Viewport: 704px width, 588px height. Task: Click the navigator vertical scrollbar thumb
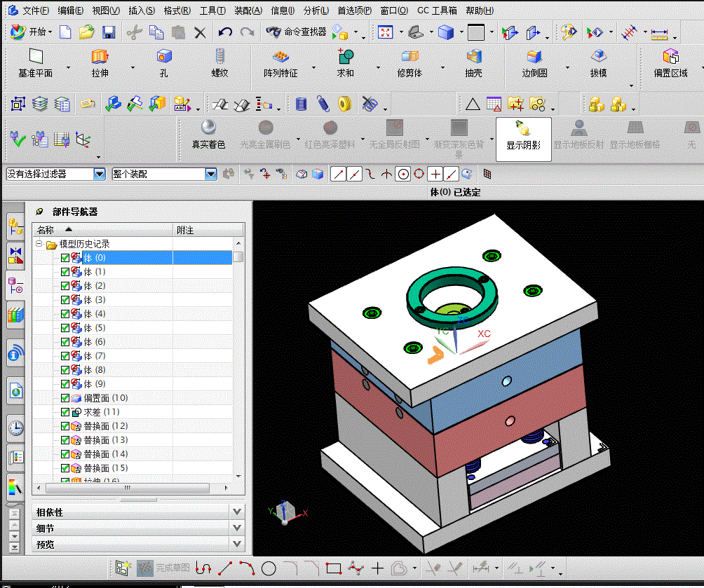tap(238, 257)
